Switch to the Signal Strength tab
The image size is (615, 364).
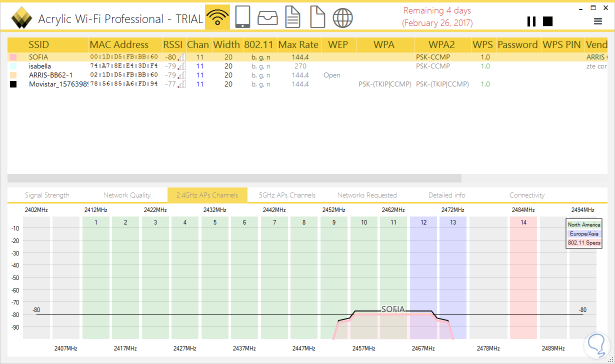(x=47, y=195)
